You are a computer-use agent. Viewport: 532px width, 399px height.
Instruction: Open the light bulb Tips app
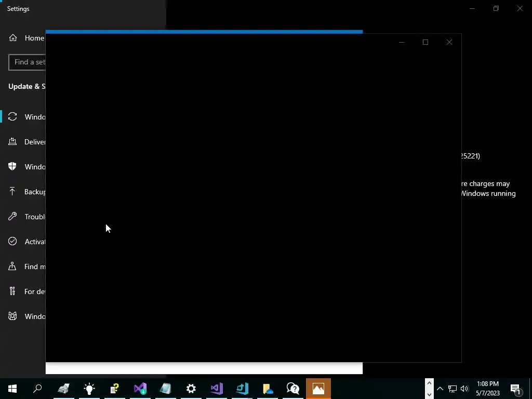[x=89, y=389]
